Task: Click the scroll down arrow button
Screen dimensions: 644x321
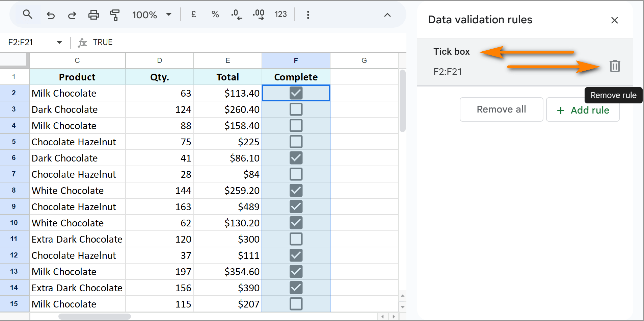Action: click(402, 307)
